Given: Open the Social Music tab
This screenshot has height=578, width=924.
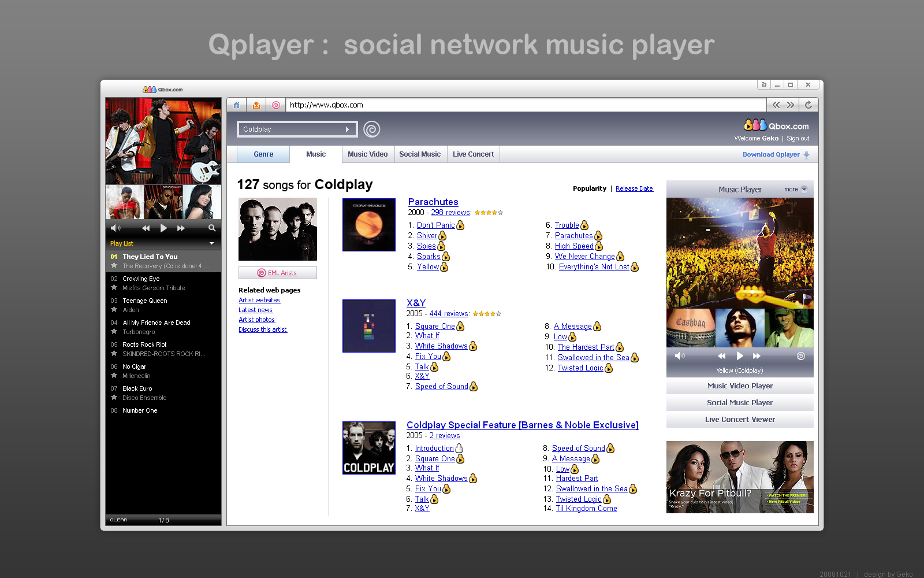Looking at the screenshot, I should (x=420, y=154).
